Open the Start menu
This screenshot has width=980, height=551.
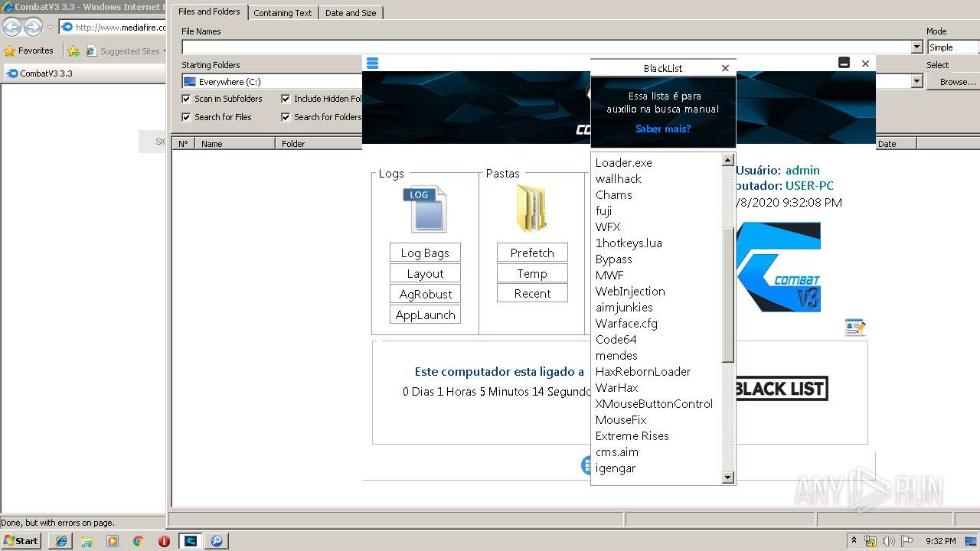tap(21, 541)
